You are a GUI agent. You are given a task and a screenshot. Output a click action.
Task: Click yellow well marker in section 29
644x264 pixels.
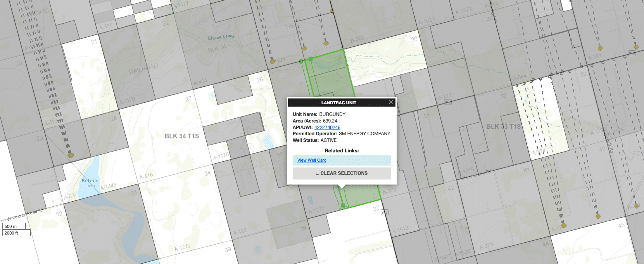click(71, 155)
